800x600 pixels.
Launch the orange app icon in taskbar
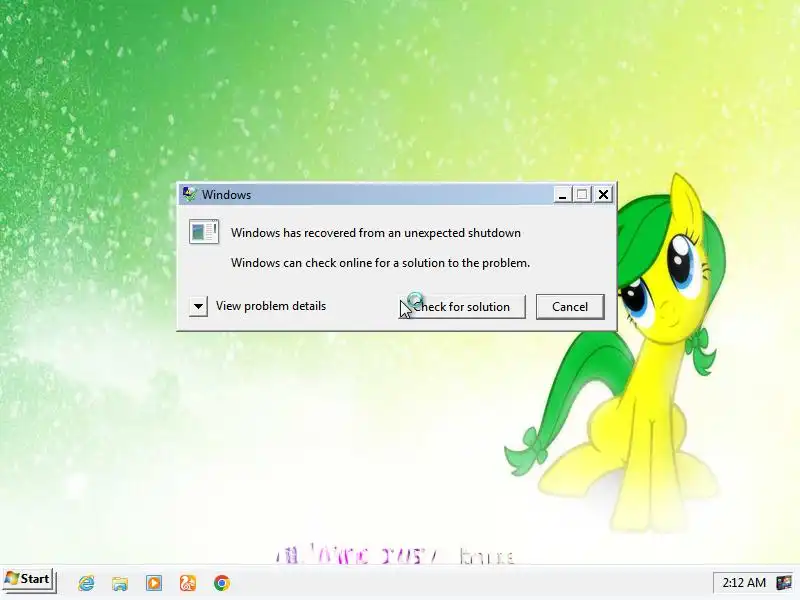tap(188, 583)
